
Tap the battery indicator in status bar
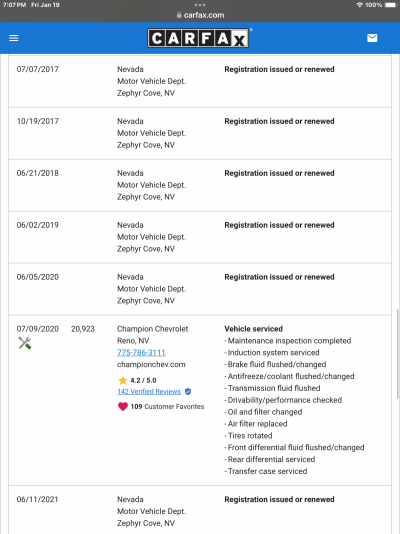pos(391,5)
